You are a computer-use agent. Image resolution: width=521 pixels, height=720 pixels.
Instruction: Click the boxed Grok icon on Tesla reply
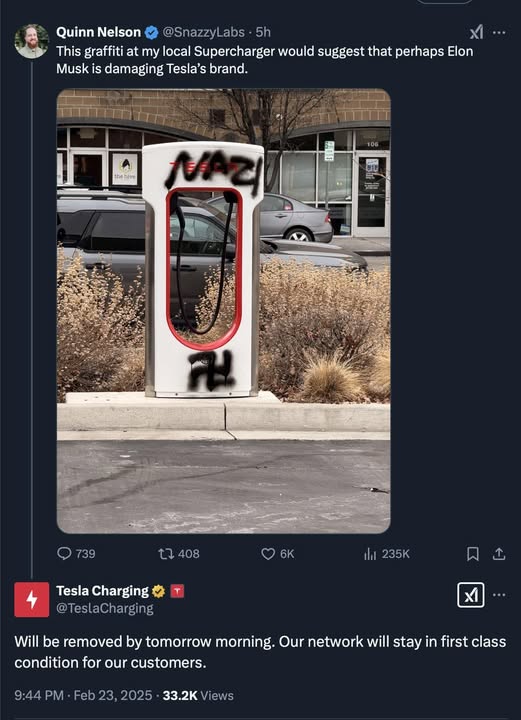click(x=471, y=595)
